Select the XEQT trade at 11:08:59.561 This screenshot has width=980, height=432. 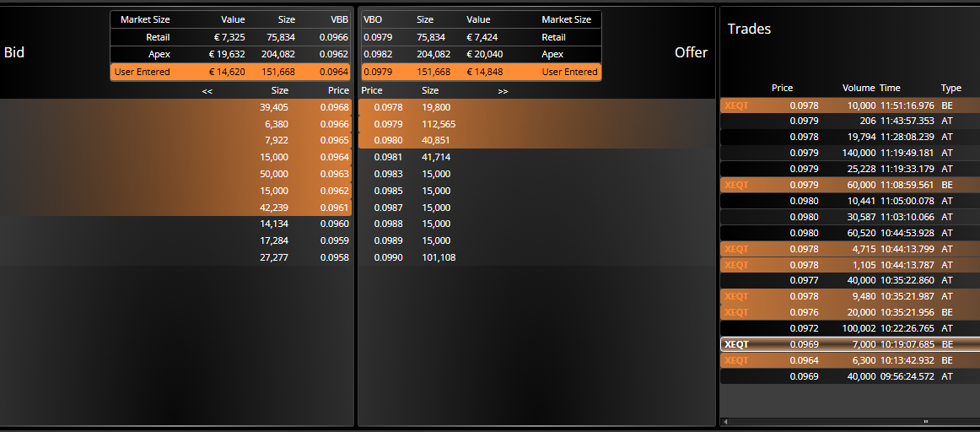[x=850, y=185]
